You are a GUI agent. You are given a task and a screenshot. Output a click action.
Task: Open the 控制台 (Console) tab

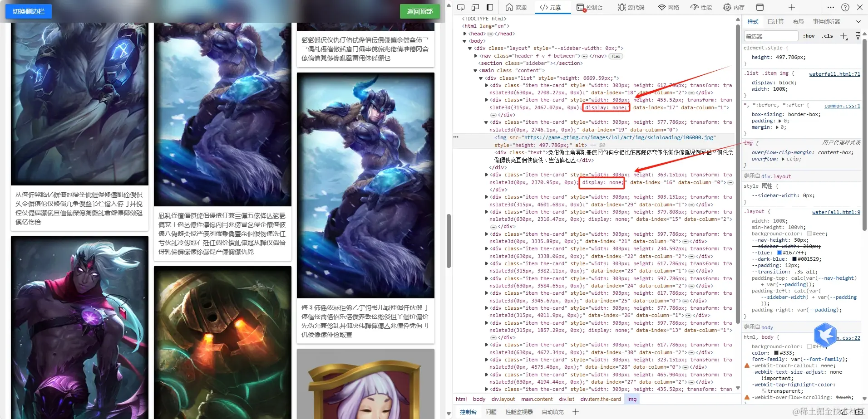590,7
